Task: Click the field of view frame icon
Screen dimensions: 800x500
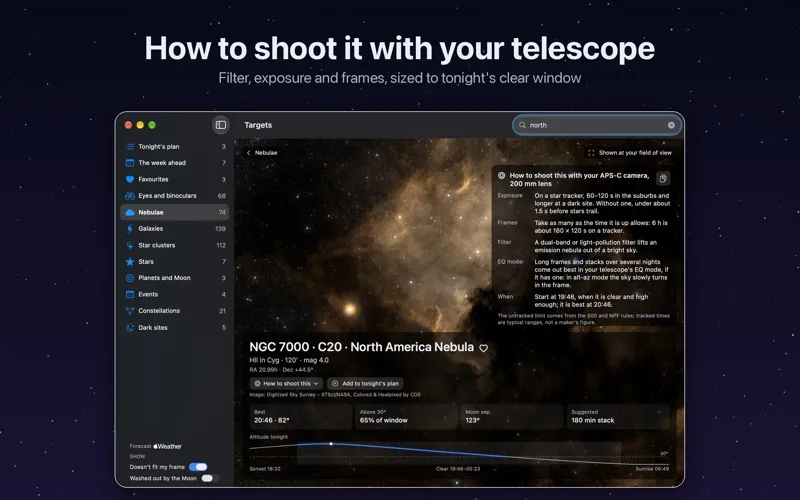Action: (x=591, y=153)
